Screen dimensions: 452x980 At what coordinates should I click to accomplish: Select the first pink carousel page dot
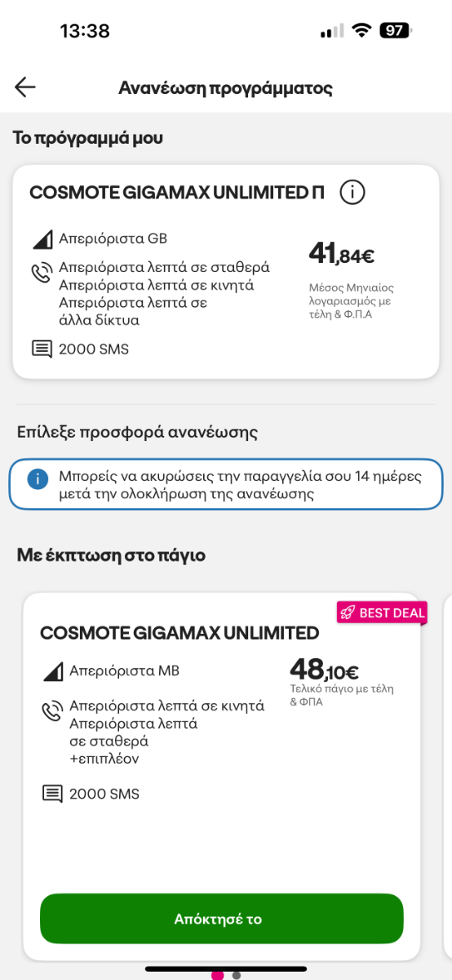[218, 974]
